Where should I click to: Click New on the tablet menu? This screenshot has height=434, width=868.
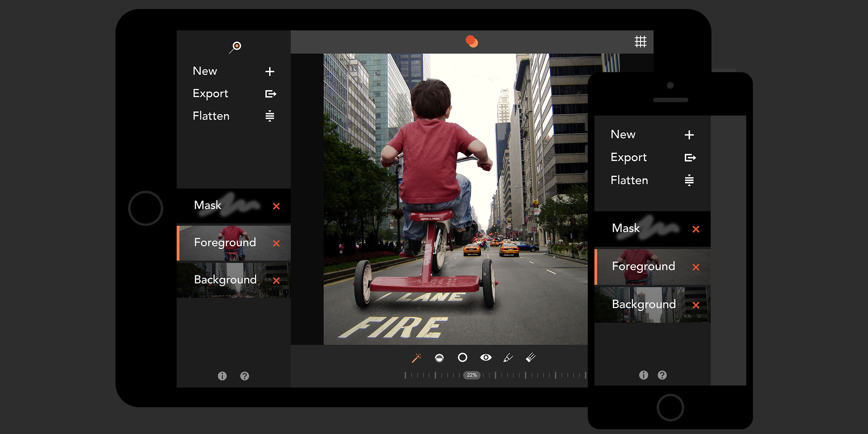[x=205, y=71]
